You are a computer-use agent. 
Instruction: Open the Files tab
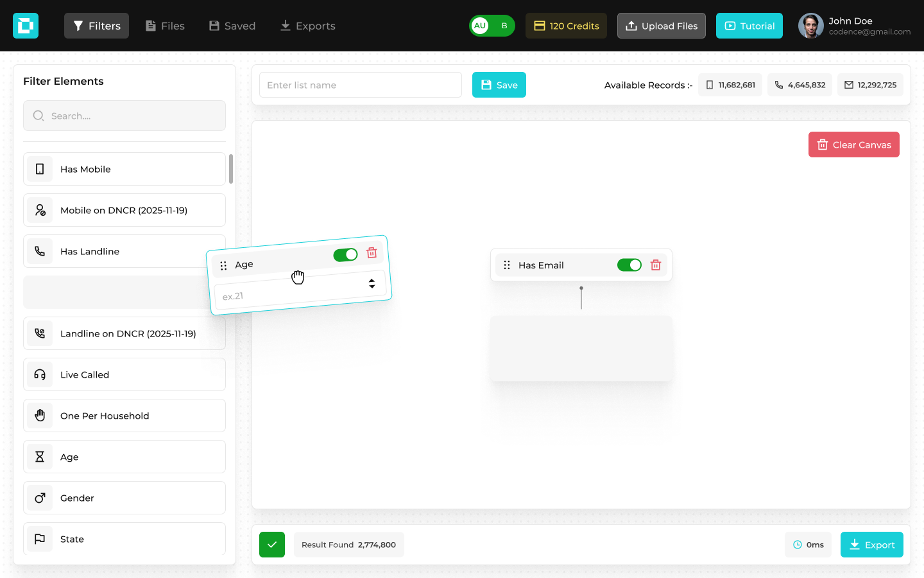point(165,26)
